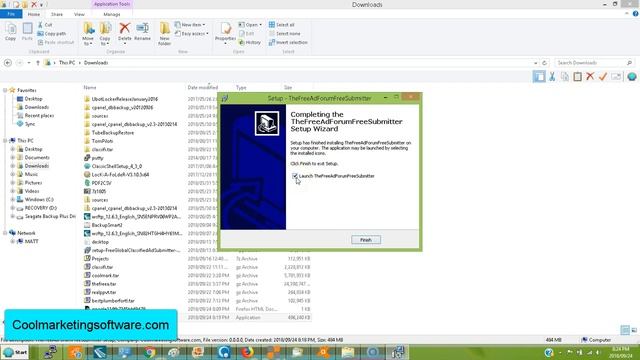
Task: Select Documents under This PC
Action: click(37, 158)
